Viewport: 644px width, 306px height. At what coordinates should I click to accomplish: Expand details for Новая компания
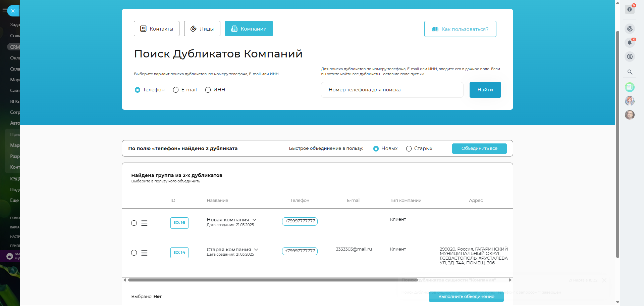(254, 220)
